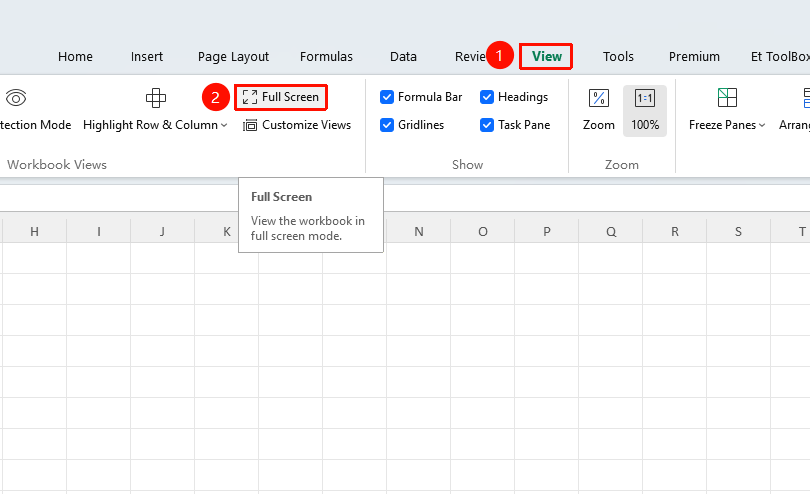
Task: Select column H header
Action: pyautogui.click(x=35, y=231)
